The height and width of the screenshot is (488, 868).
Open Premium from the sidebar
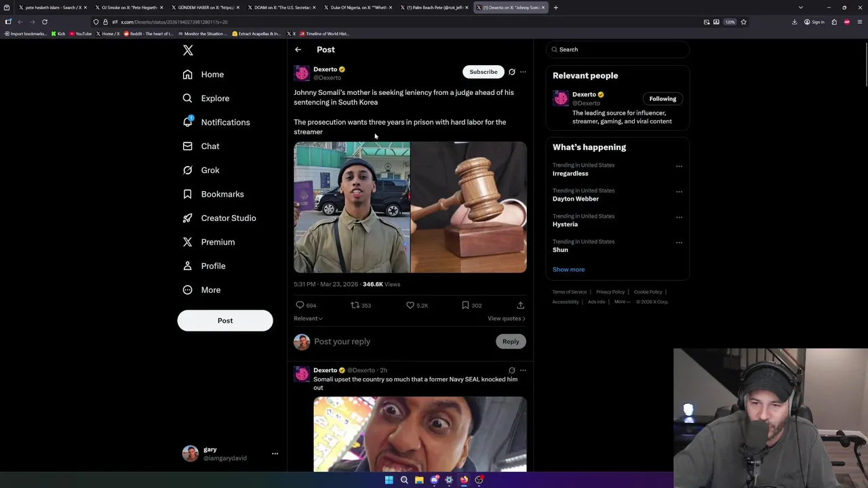[208, 242]
